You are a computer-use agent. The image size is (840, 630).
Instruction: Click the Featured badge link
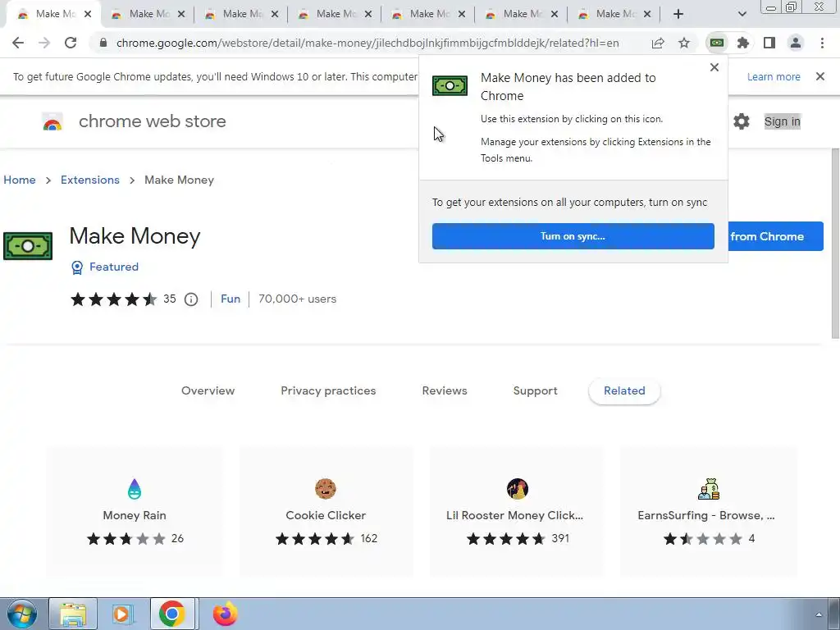pyautogui.click(x=105, y=267)
